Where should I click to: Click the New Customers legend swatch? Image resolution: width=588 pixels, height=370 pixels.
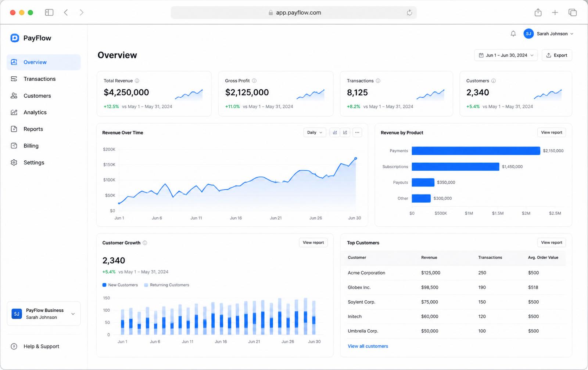pyautogui.click(x=104, y=285)
